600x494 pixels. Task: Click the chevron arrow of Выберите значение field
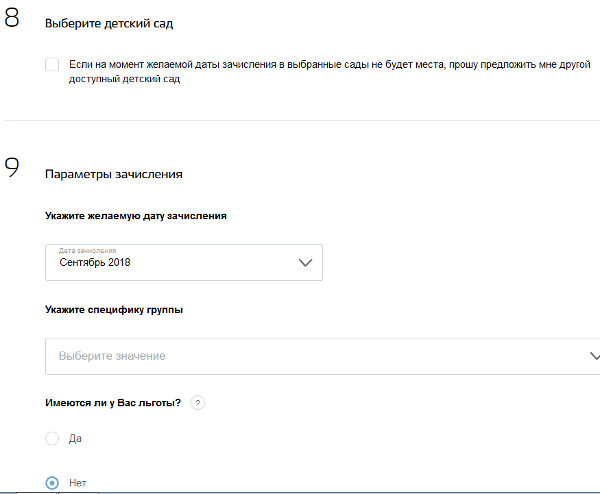pyautogui.click(x=592, y=356)
